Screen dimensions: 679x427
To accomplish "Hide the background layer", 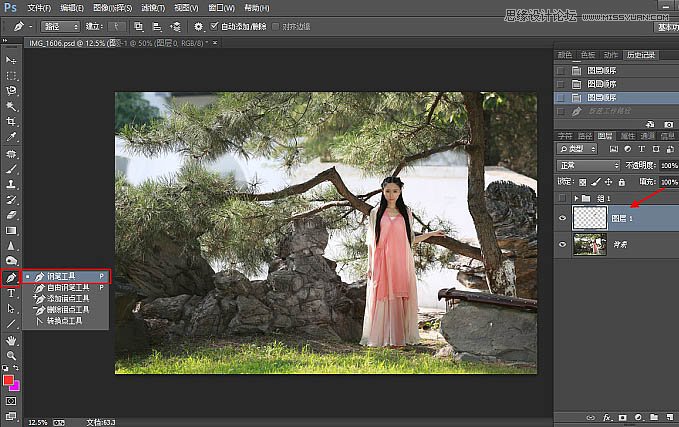I will [563, 244].
